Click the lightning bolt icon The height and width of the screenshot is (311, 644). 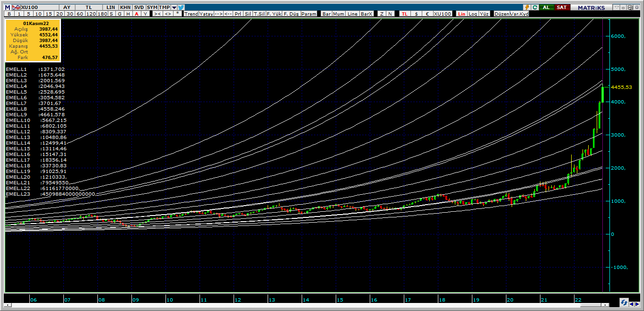[527, 8]
